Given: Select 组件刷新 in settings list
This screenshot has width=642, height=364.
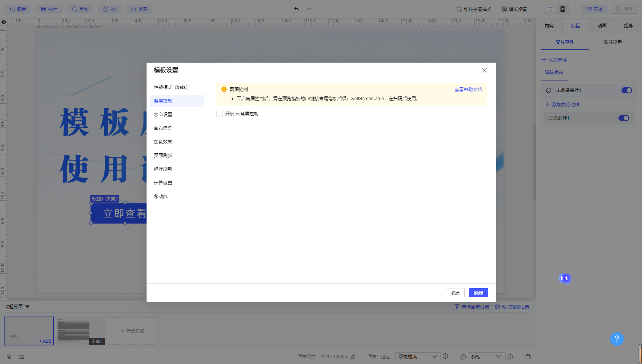Looking at the screenshot, I should tap(177, 169).
